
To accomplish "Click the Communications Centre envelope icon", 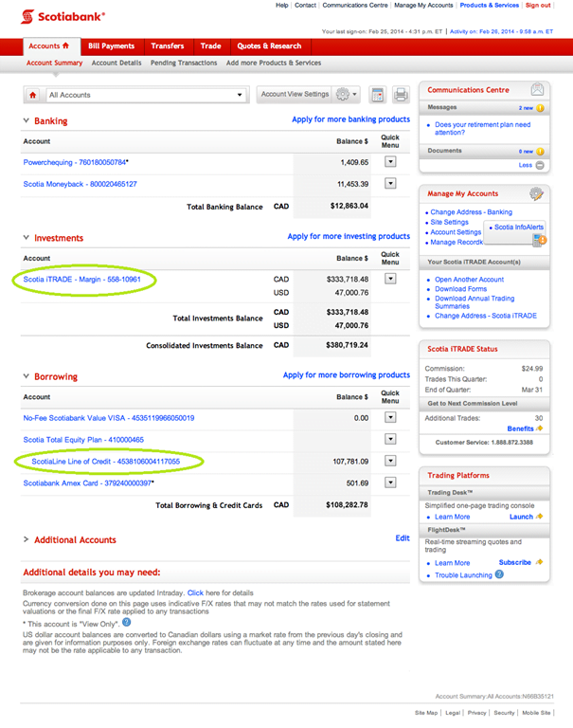I will 537,90.
